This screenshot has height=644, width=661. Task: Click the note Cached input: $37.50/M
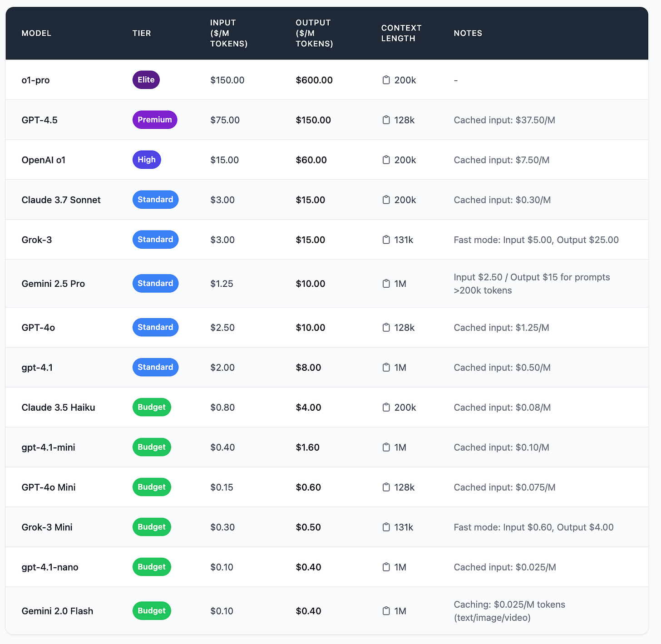tap(504, 120)
